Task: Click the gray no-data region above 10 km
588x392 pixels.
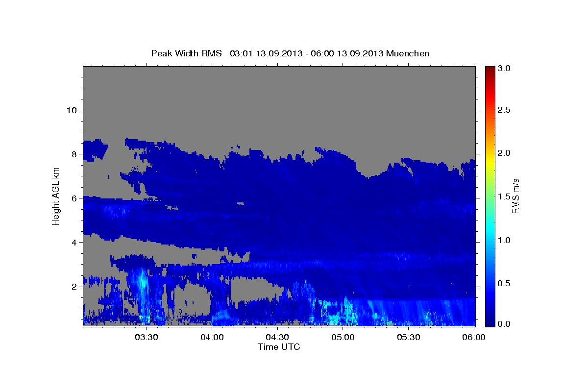Action: click(279, 88)
